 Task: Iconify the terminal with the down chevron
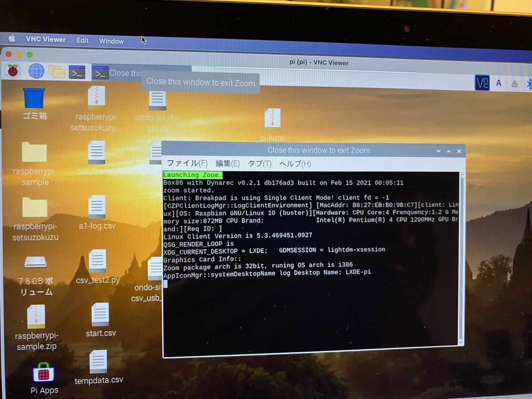pos(439,151)
